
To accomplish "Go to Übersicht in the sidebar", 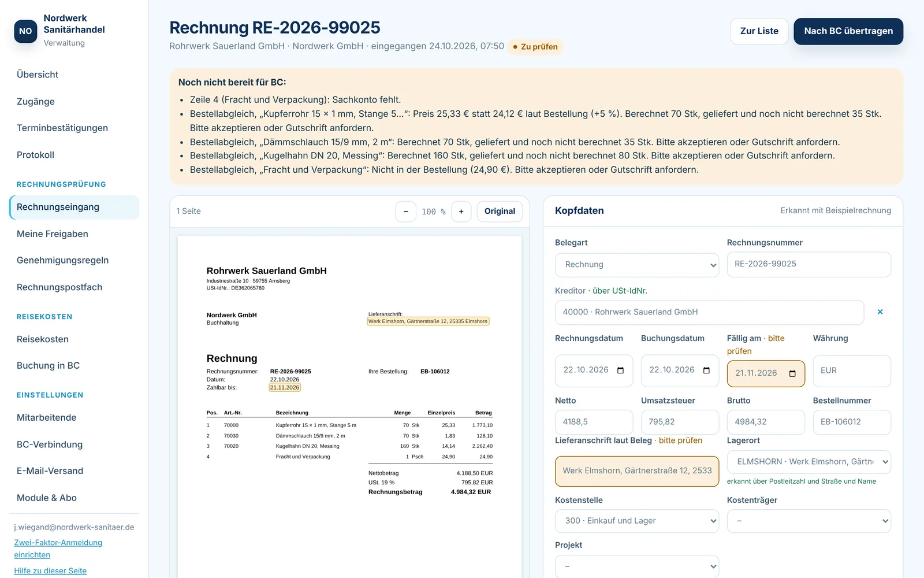I will (74, 75).
